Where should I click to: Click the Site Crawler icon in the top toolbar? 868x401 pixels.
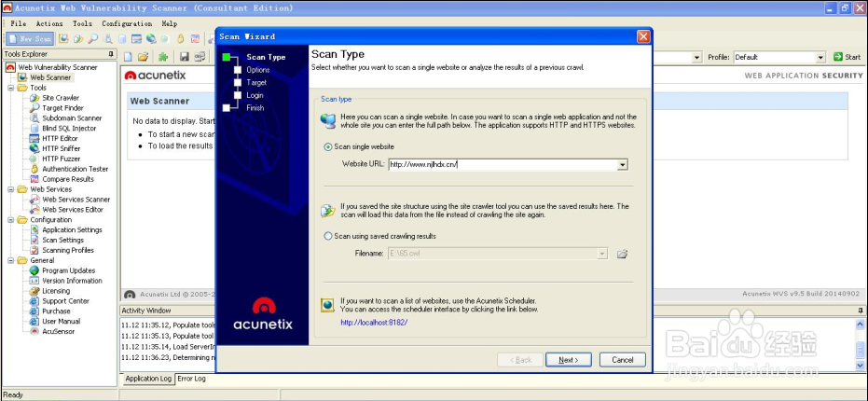pos(78,39)
